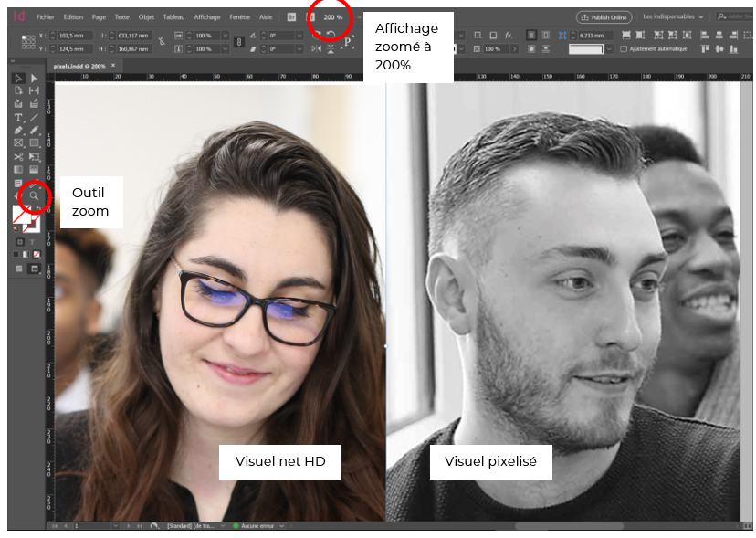Screen dimensions: 756x538
Task: Open the Page menu
Action: [x=99, y=16]
